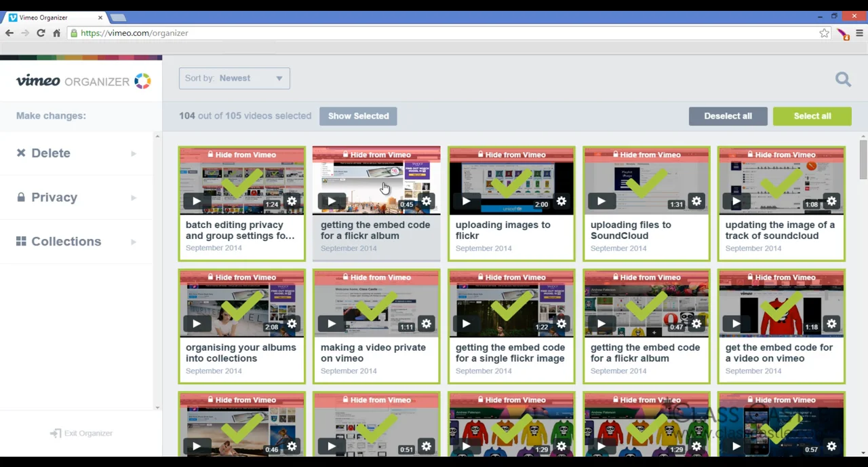This screenshot has height=467, width=868.
Task: Click the browser back arrow
Action: tap(9, 33)
